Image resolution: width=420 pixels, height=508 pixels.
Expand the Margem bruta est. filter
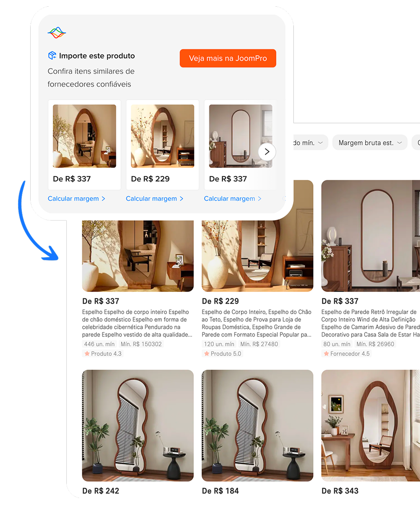370,143
